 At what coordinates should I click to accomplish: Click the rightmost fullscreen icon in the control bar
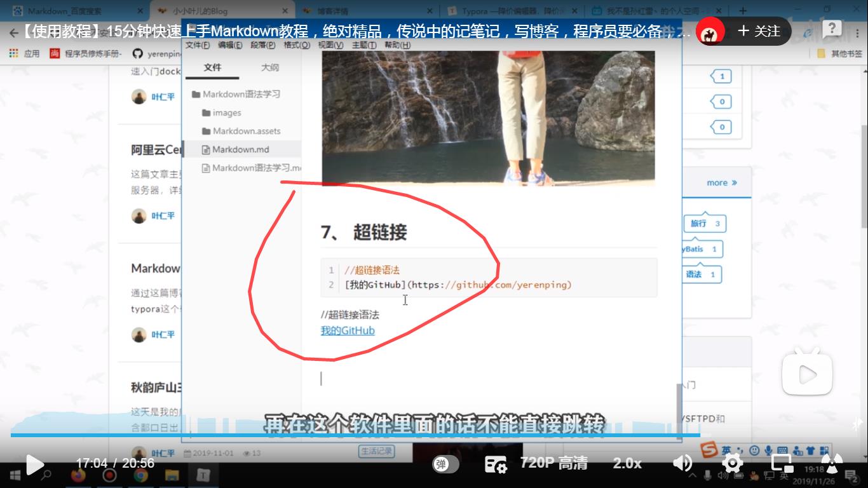coord(831,463)
